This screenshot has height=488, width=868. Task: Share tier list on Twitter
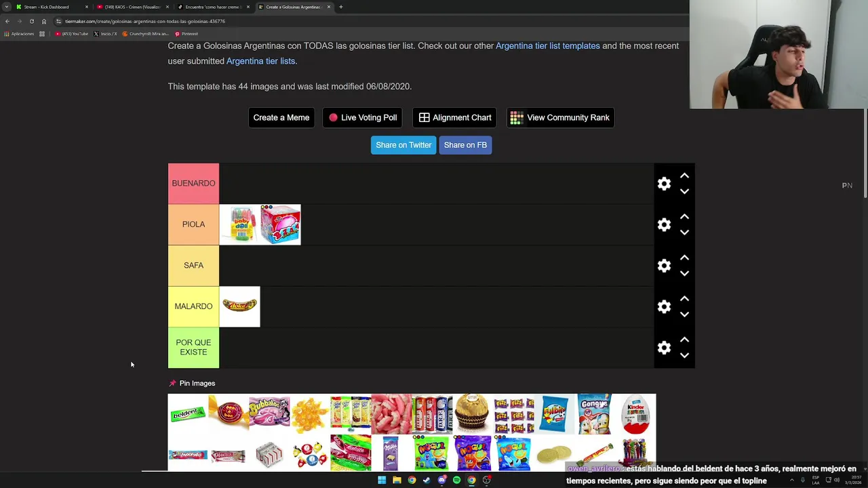pos(403,145)
